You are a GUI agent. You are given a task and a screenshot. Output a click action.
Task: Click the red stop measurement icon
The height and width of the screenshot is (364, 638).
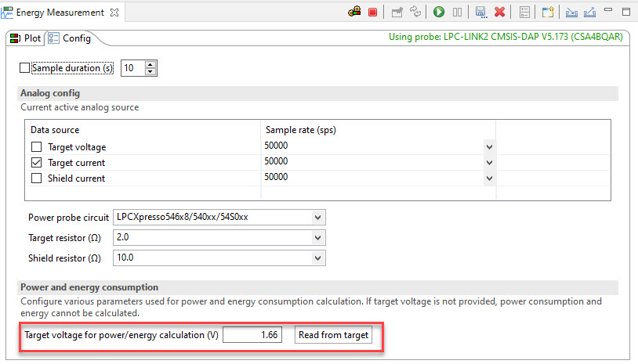[372, 13]
